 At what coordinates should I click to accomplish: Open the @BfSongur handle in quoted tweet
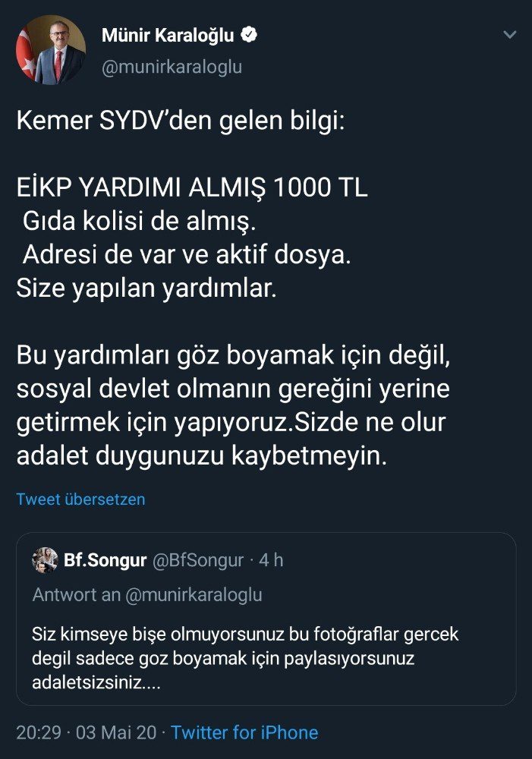[199, 561]
